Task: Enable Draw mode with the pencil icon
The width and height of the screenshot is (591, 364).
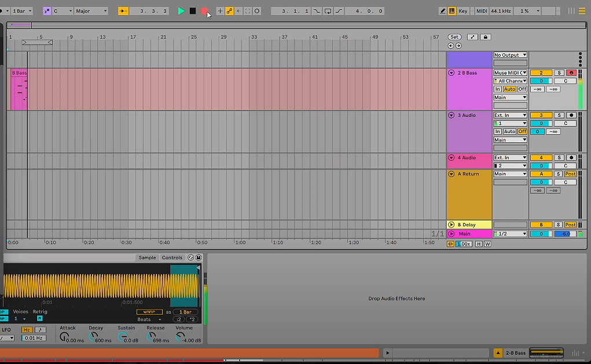Action: (x=442, y=10)
